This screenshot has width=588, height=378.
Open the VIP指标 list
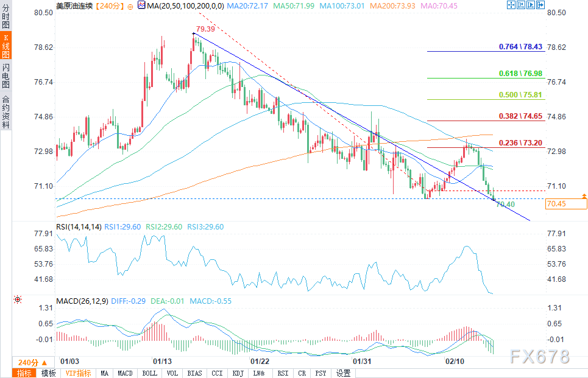(77, 373)
